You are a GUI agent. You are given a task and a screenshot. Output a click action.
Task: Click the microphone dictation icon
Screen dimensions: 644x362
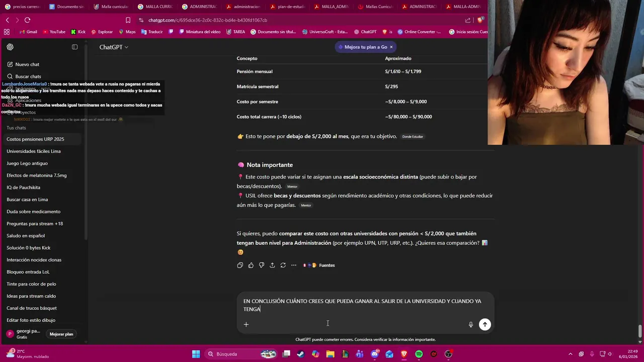471,324
